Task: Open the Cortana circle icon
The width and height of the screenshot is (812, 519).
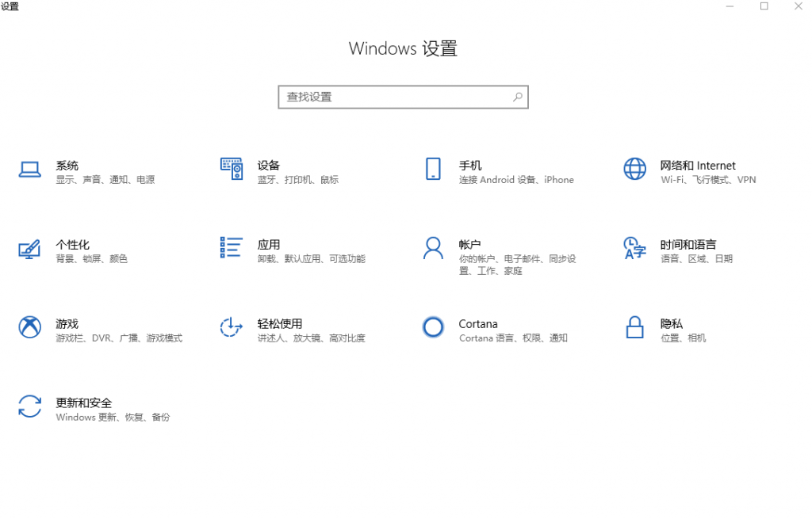Action: pos(433,327)
